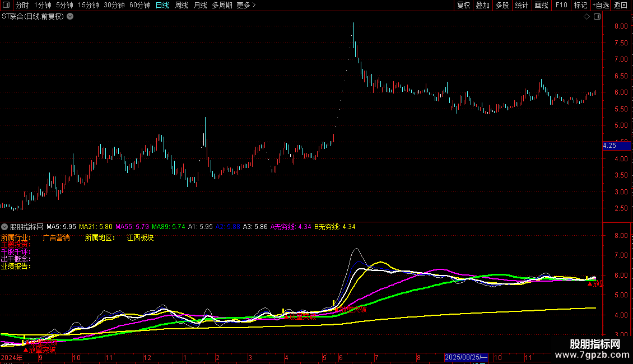Viewport: 633px width, 364px height.
Task: Open the 多周期 multi-period view
Action: pos(222,5)
